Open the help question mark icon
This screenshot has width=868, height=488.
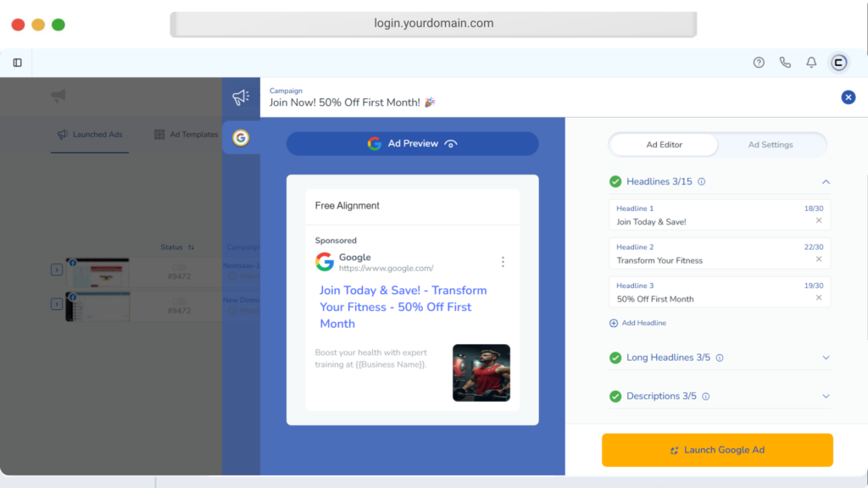click(759, 63)
